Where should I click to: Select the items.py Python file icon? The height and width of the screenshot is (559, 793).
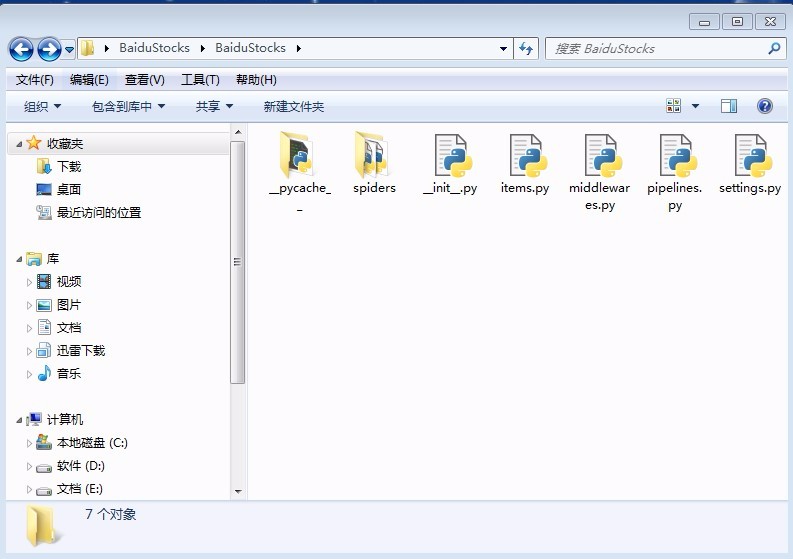pos(527,156)
